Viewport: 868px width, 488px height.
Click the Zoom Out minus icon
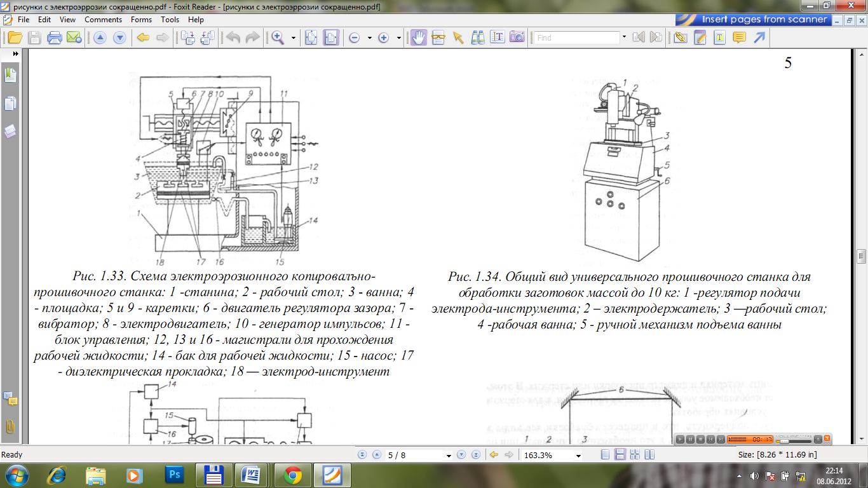tap(355, 38)
